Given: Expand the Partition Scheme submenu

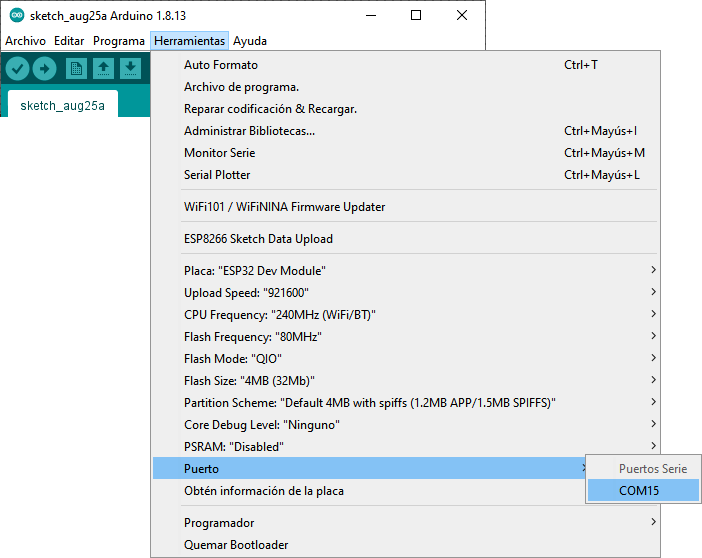Looking at the screenshot, I should (x=406, y=402).
